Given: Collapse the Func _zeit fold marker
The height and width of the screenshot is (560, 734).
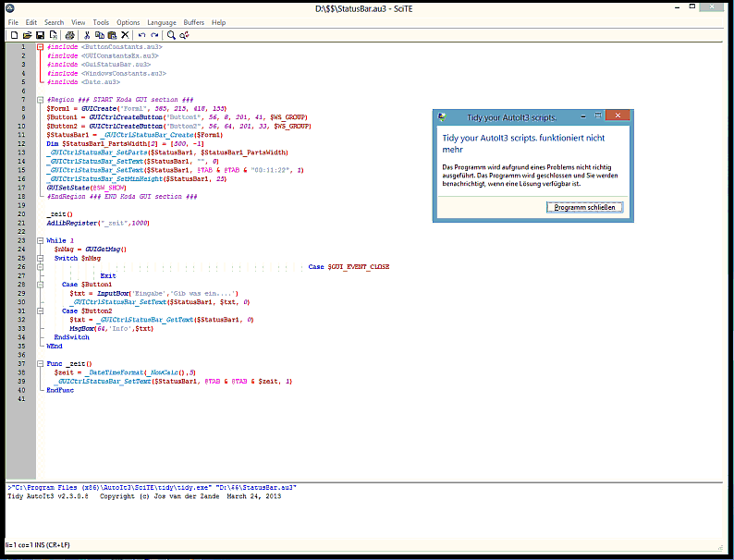Looking at the screenshot, I should tap(40, 364).
